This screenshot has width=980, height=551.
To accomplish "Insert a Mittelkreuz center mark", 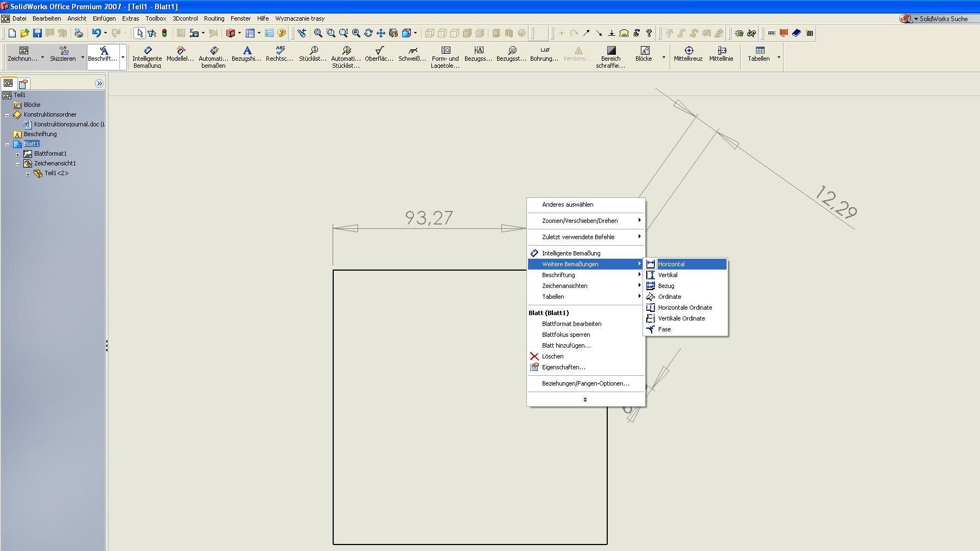I will [688, 54].
